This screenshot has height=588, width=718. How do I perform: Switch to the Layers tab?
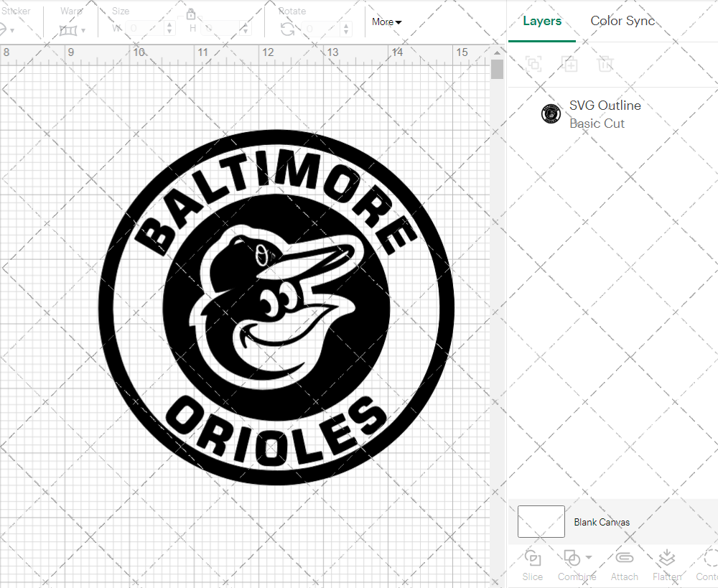click(542, 22)
